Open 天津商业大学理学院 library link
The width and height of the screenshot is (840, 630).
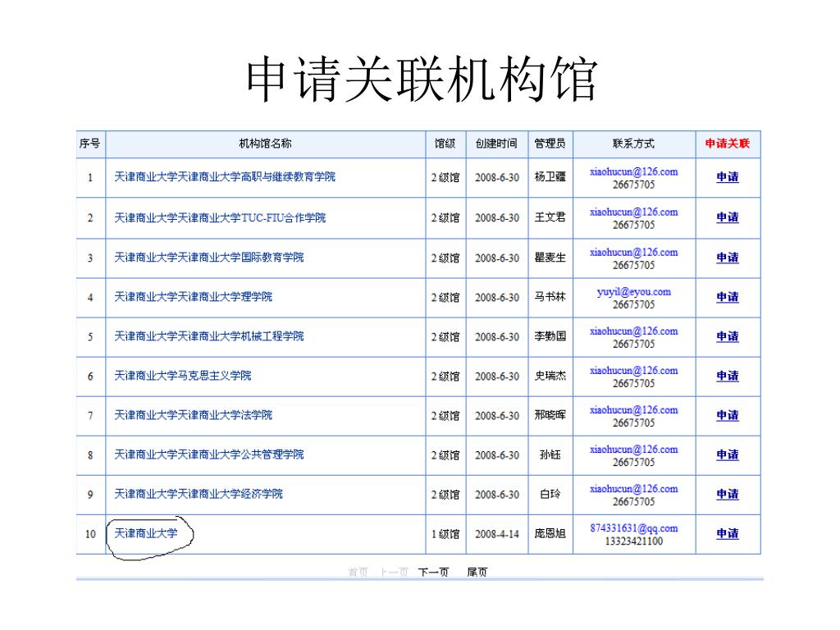[193, 297]
